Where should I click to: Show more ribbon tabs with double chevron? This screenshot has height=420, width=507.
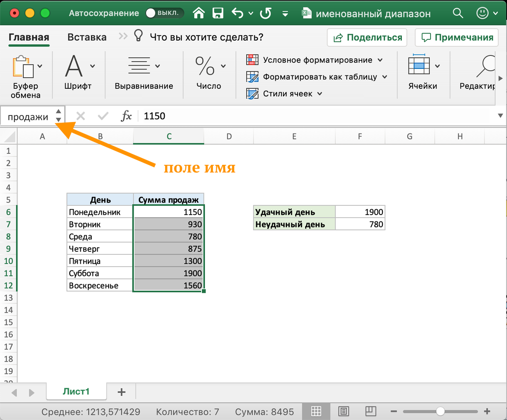pos(123,36)
